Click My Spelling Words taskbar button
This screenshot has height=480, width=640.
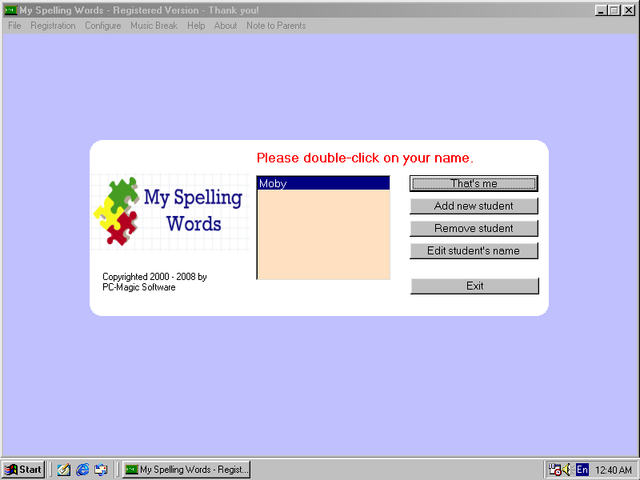(x=186, y=469)
